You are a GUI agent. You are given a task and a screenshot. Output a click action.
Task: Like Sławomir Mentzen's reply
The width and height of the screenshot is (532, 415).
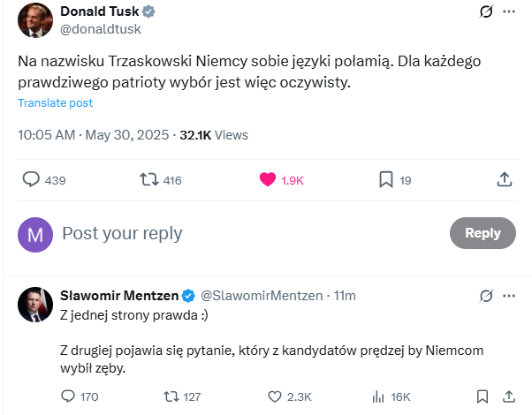(x=275, y=396)
